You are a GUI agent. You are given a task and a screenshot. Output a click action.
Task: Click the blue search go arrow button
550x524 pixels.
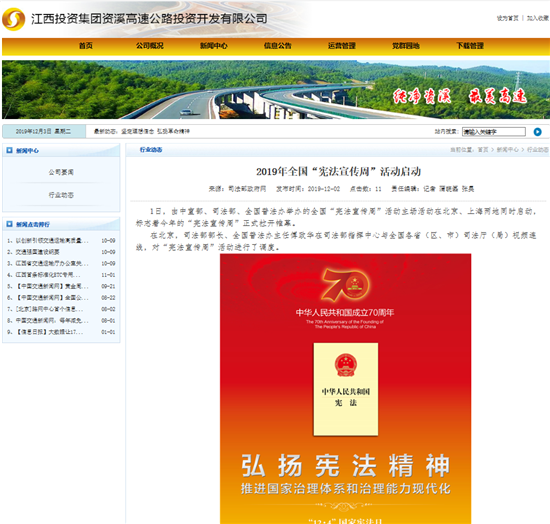pos(537,132)
